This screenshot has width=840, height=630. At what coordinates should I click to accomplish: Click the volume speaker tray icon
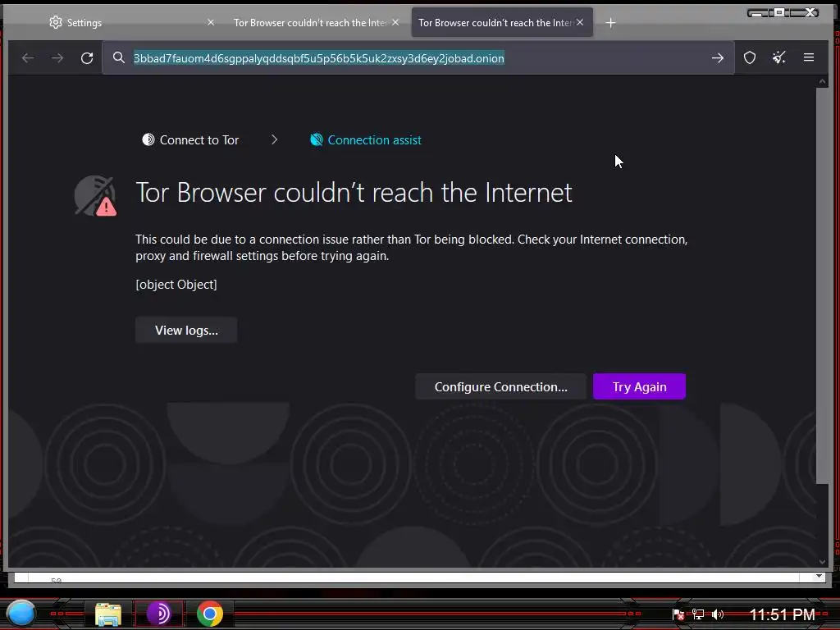(x=718, y=614)
